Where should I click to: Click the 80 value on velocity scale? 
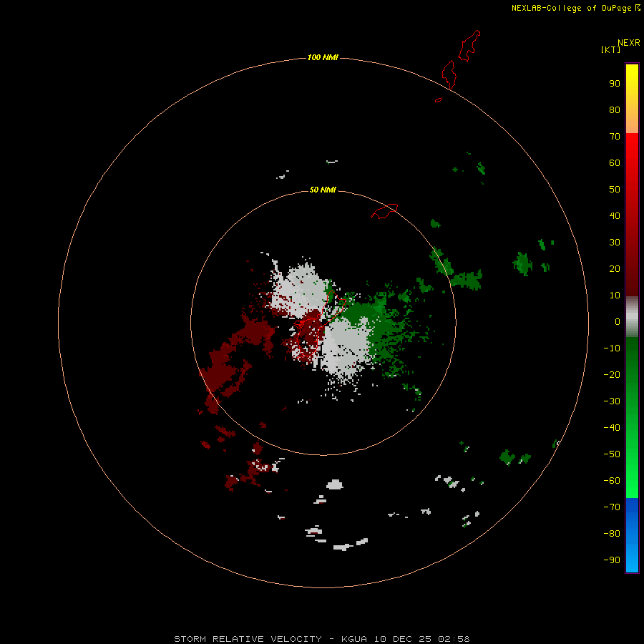pyautogui.click(x=615, y=110)
